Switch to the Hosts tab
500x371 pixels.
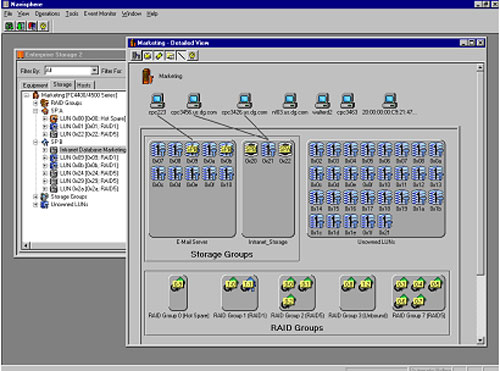(x=84, y=85)
